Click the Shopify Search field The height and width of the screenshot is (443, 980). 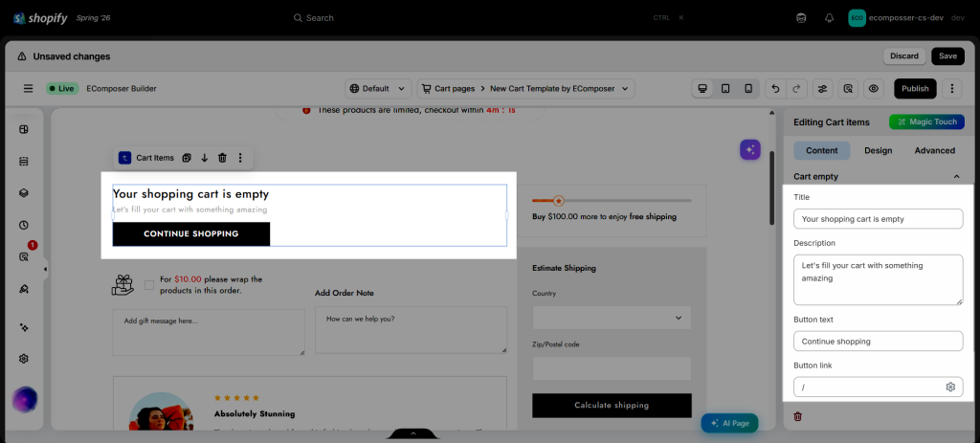(x=489, y=18)
